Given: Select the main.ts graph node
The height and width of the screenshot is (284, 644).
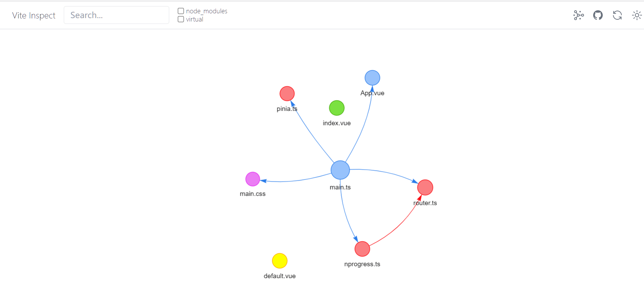Looking at the screenshot, I should coord(340,170).
